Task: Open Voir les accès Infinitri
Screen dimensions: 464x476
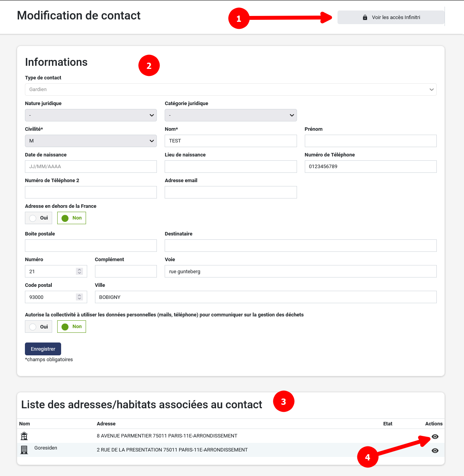Action: 391,18
